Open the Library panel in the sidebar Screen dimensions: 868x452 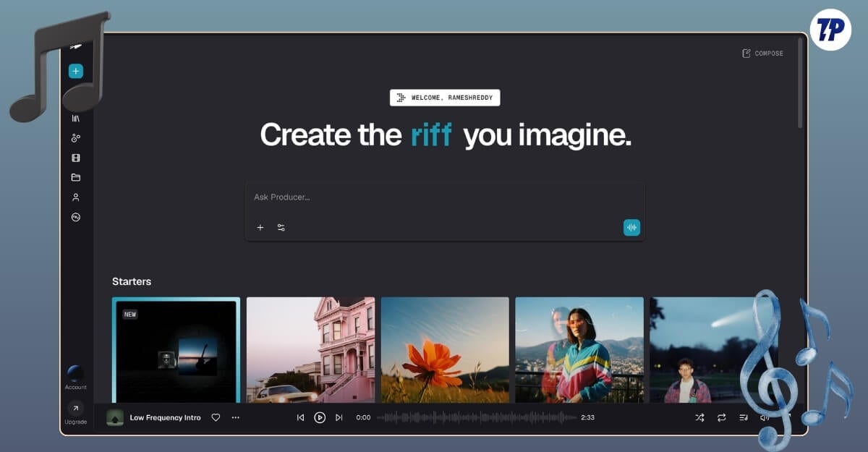click(x=76, y=118)
